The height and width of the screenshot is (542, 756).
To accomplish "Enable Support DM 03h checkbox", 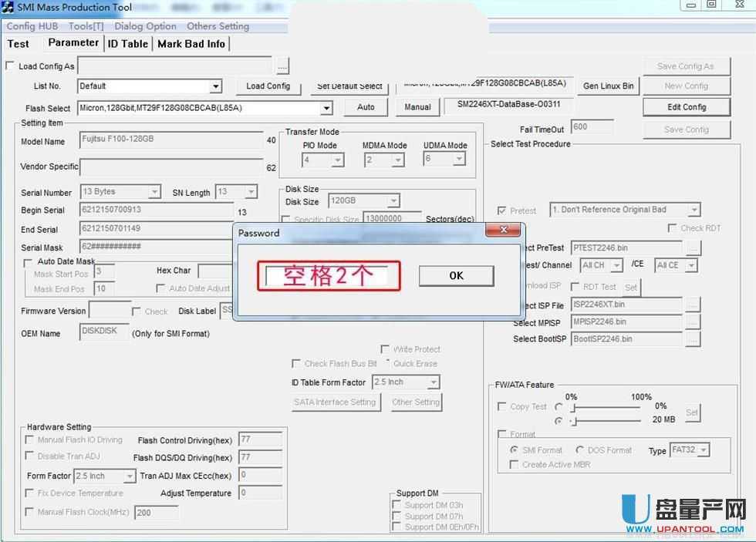I will coord(397,504).
